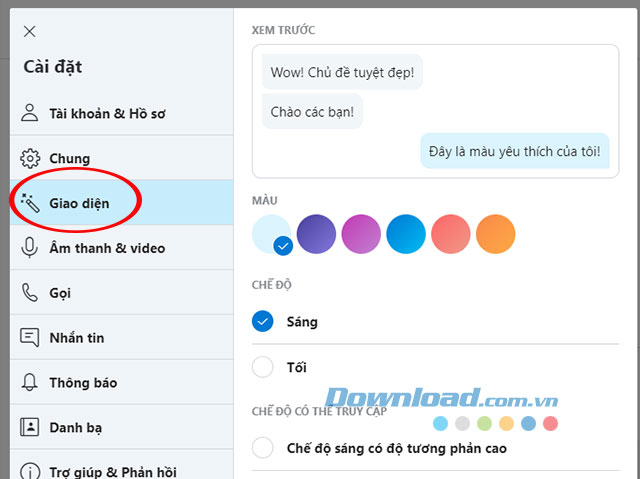Open the Tài khoản & Hồ sơ settings
Screen dimensions: 640x479
tap(122, 113)
